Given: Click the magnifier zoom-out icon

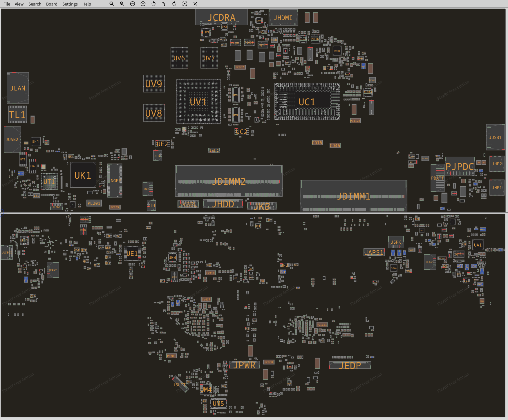Looking at the screenshot, I should tap(111, 4).
